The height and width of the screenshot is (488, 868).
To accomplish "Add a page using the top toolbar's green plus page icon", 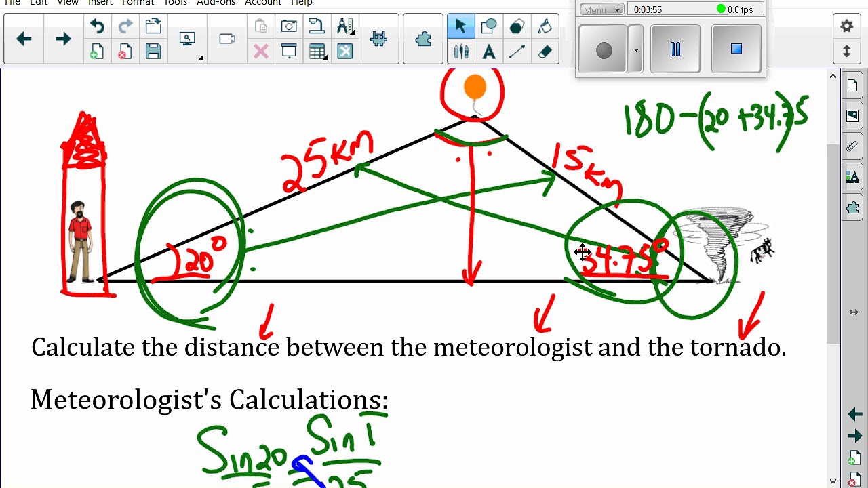I will (x=97, y=52).
